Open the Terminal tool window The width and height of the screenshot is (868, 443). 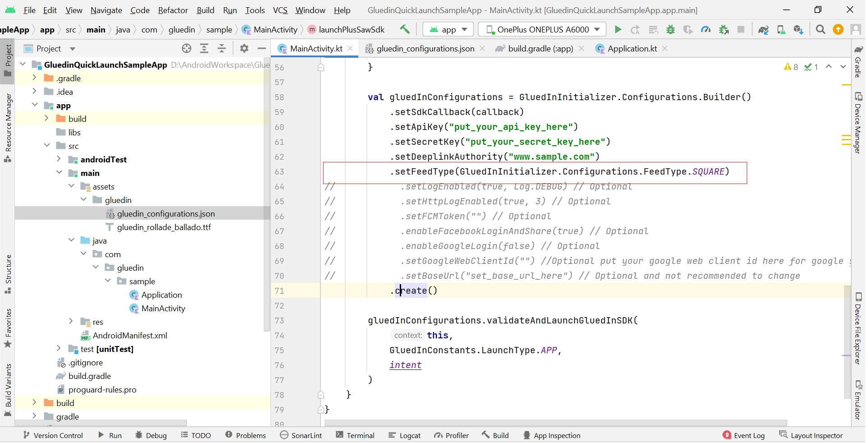coord(355,435)
